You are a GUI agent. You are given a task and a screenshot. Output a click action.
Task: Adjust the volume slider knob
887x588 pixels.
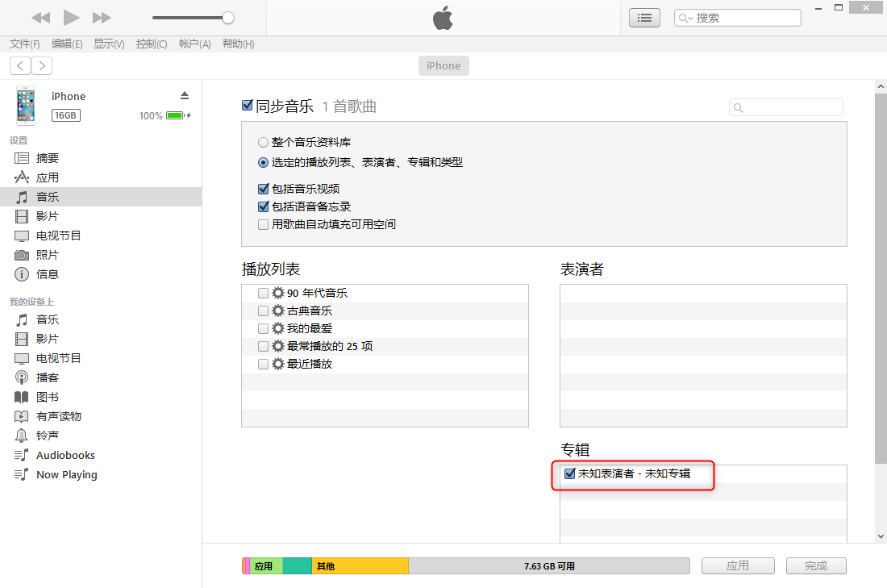(228, 18)
